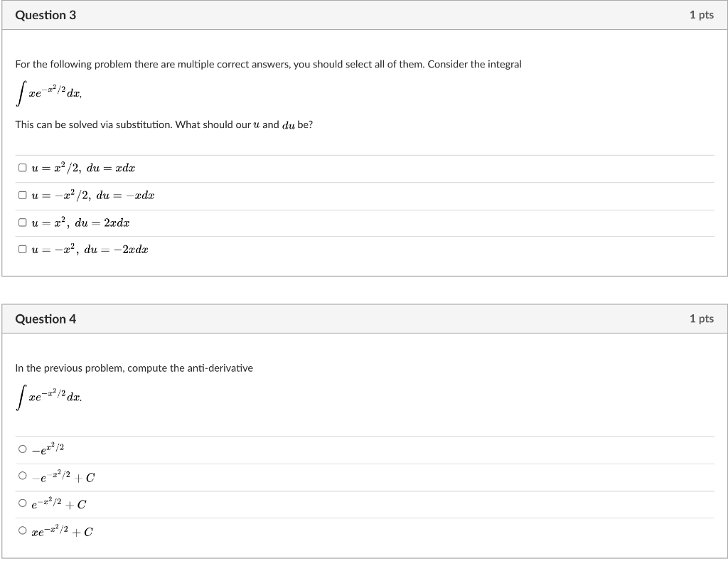Click the Question 3 instruction text
Viewport: 728px width, 561px height.
(x=268, y=63)
